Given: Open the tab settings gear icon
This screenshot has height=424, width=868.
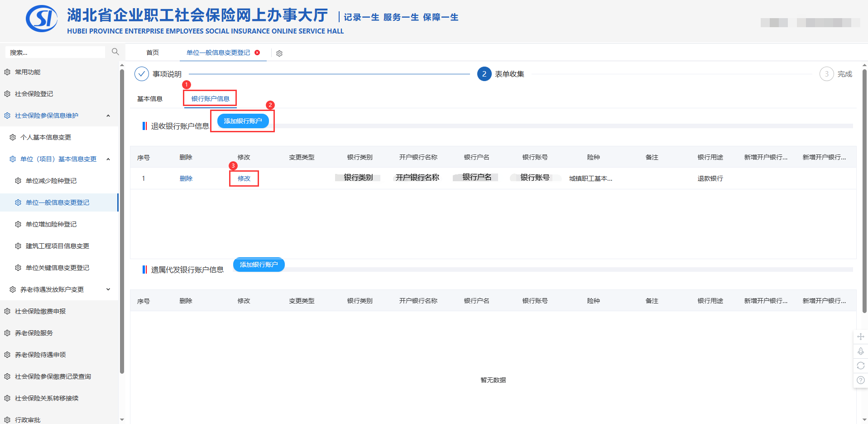Looking at the screenshot, I should click(279, 53).
